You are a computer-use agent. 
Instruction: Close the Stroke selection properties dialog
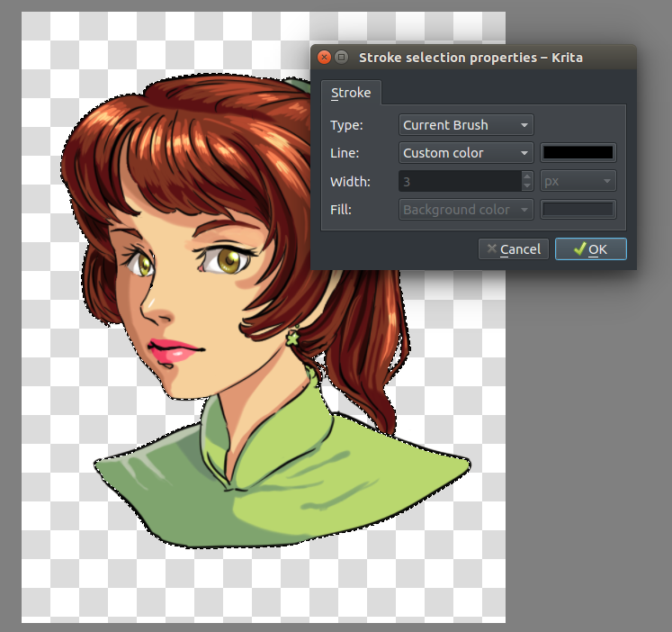(x=325, y=58)
